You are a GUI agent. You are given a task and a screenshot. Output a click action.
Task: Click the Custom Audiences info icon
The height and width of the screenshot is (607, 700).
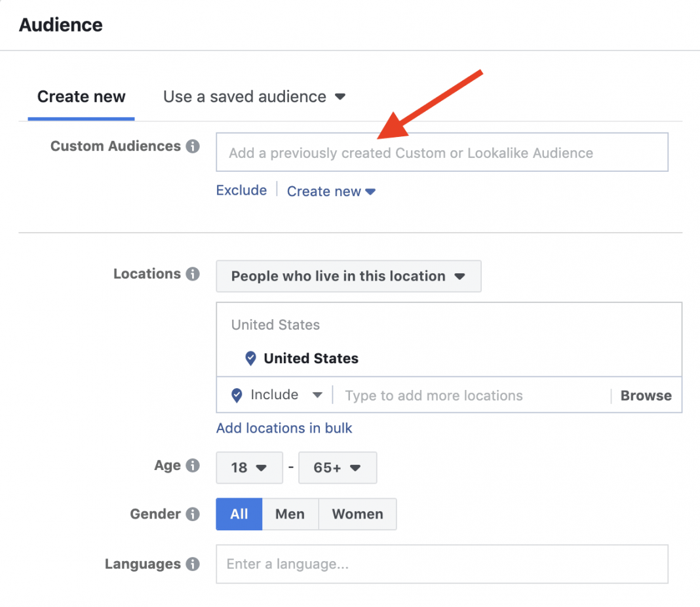[193, 146]
